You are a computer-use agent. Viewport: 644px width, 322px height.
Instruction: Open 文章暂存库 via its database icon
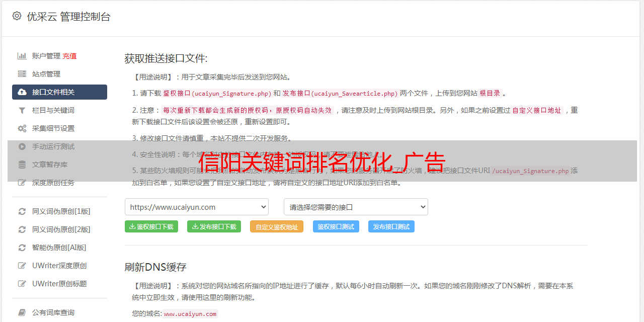pyautogui.click(x=22, y=165)
